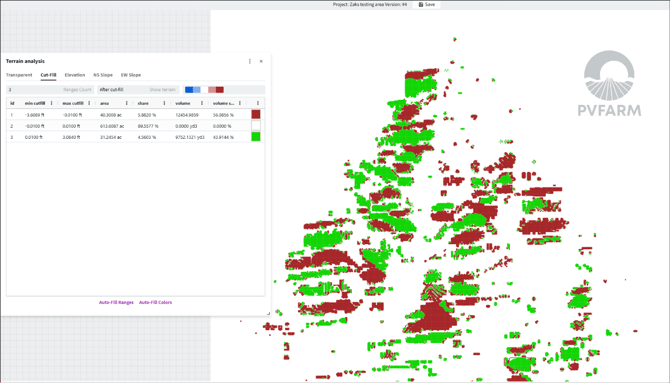
Task: Click the Auto-Fill Ranges link
Action: (x=116, y=302)
